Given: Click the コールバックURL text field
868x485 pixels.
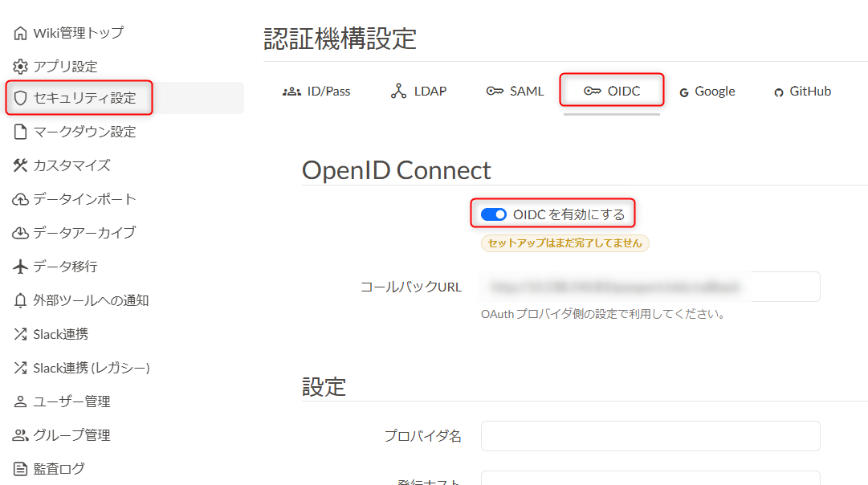Looking at the screenshot, I should 650,287.
